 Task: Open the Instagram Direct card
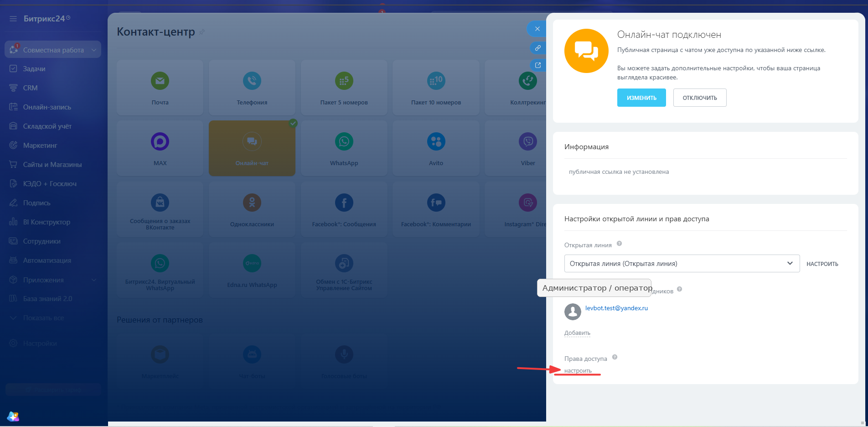516,209
